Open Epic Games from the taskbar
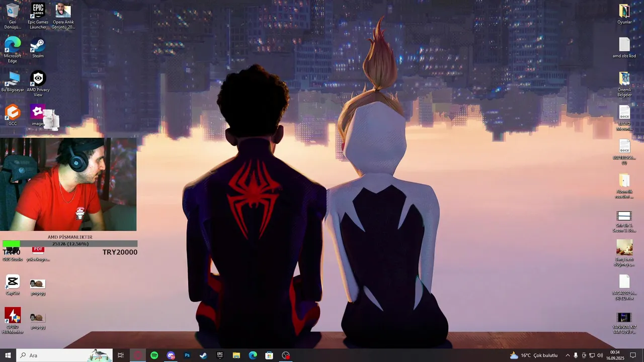Image resolution: width=644 pixels, height=362 pixels. (220, 355)
